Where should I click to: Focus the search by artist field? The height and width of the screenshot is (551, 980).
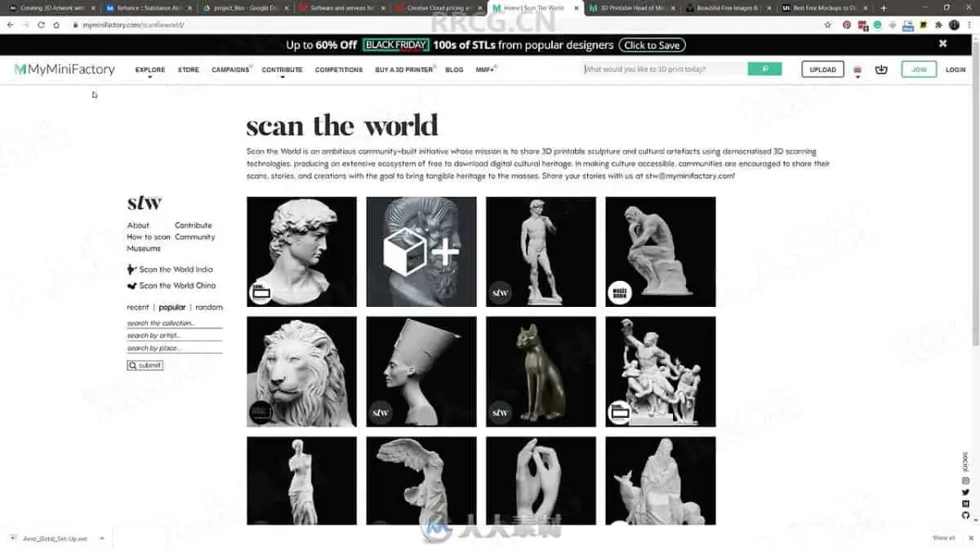click(x=174, y=335)
